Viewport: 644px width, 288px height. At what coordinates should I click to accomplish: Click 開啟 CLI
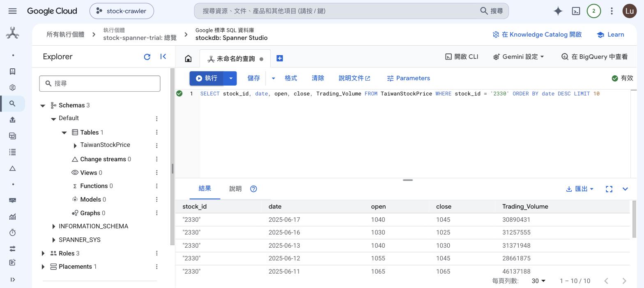click(462, 57)
